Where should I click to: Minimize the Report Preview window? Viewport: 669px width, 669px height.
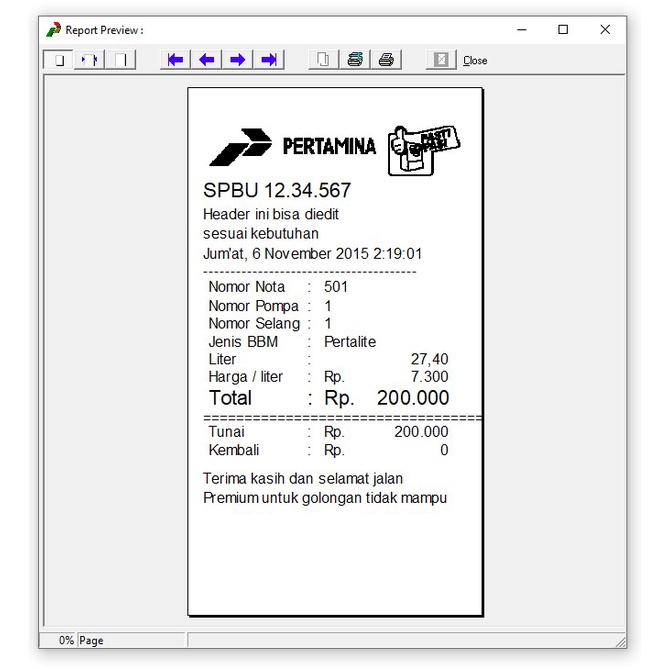pyautogui.click(x=522, y=30)
